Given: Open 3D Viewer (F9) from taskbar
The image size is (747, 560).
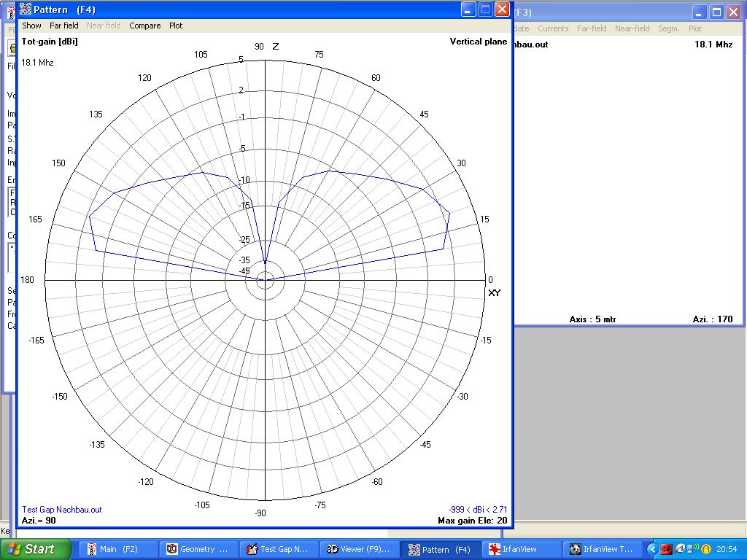Looking at the screenshot, I should [x=358, y=549].
